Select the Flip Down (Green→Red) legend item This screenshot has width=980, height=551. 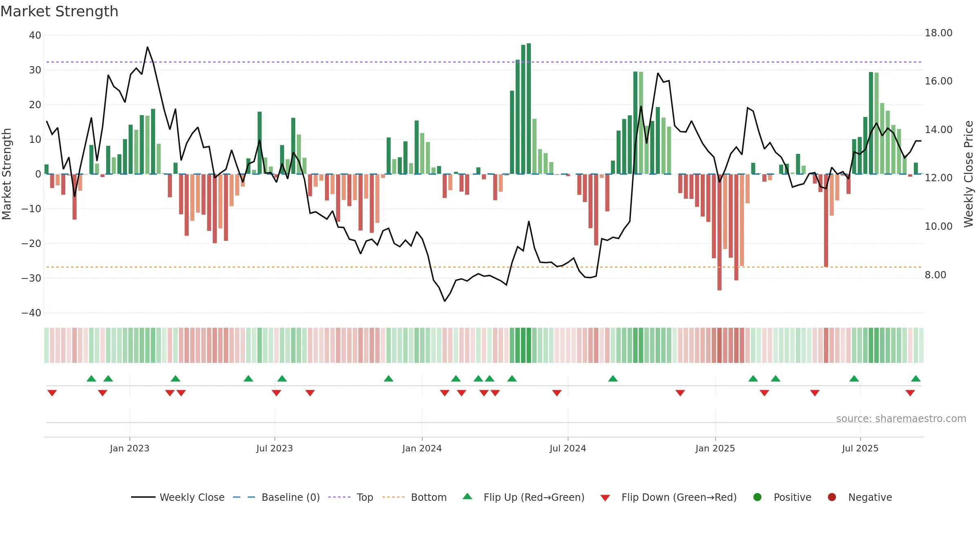tap(669, 497)
